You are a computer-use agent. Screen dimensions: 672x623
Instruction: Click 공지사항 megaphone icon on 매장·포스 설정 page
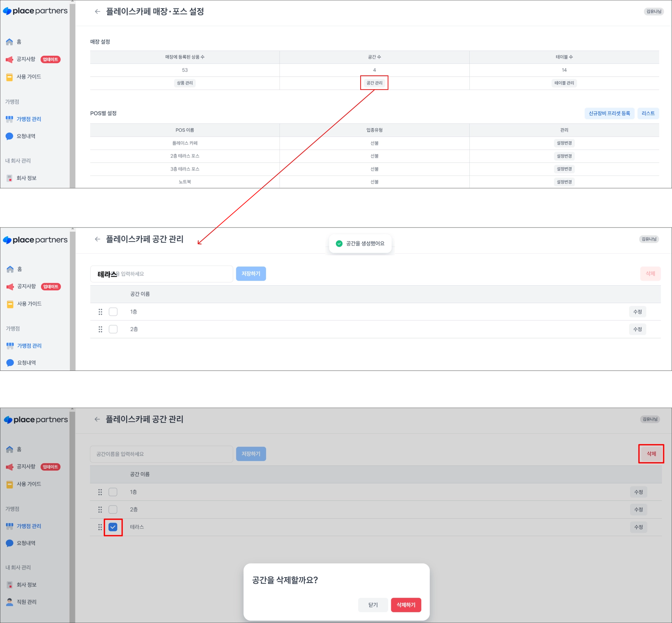[10, 60]
